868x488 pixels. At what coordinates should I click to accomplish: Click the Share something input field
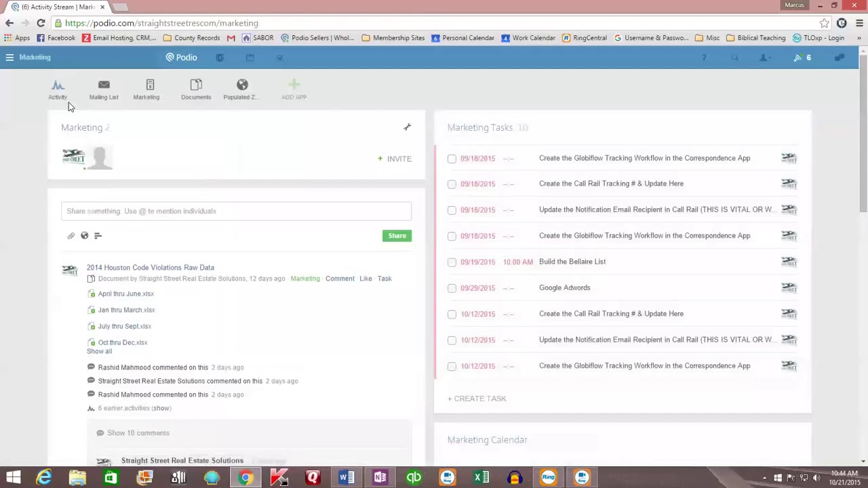click(x=236, y=211)
